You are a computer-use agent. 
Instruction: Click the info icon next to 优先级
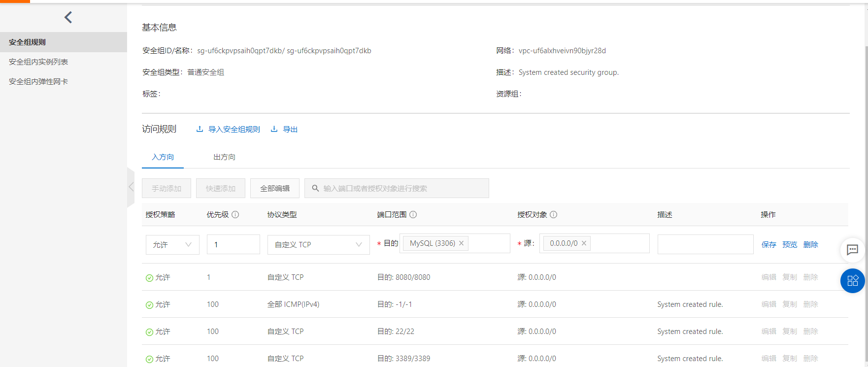click(235, 215)
